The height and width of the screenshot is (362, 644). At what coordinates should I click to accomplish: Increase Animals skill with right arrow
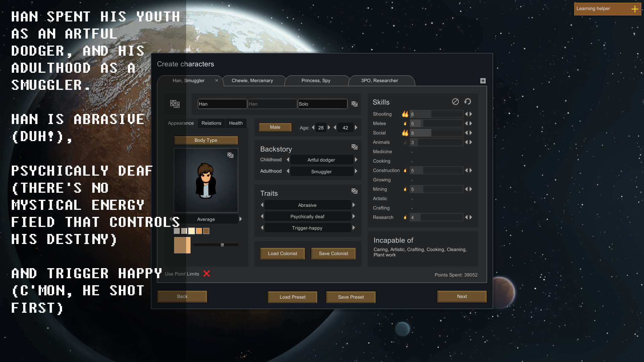click(x=471, y=142)
